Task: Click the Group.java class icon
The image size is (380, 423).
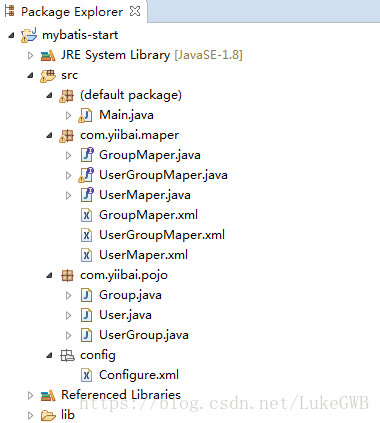Action: 86,295
